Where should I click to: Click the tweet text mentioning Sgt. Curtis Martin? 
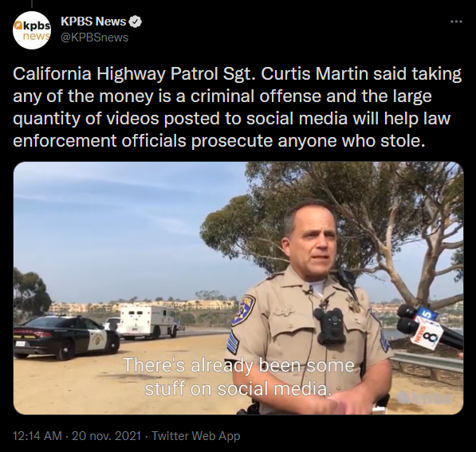tap(237, 107)
